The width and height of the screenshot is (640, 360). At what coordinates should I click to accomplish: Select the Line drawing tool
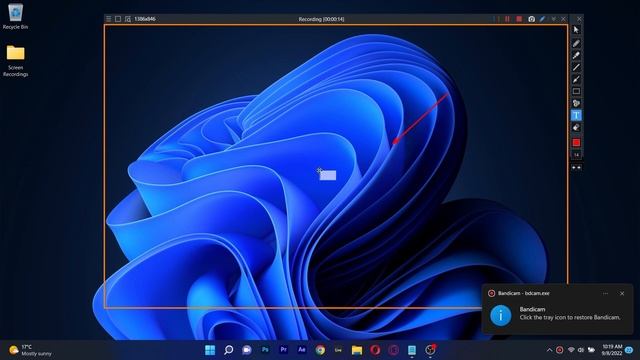pos(576,67)
